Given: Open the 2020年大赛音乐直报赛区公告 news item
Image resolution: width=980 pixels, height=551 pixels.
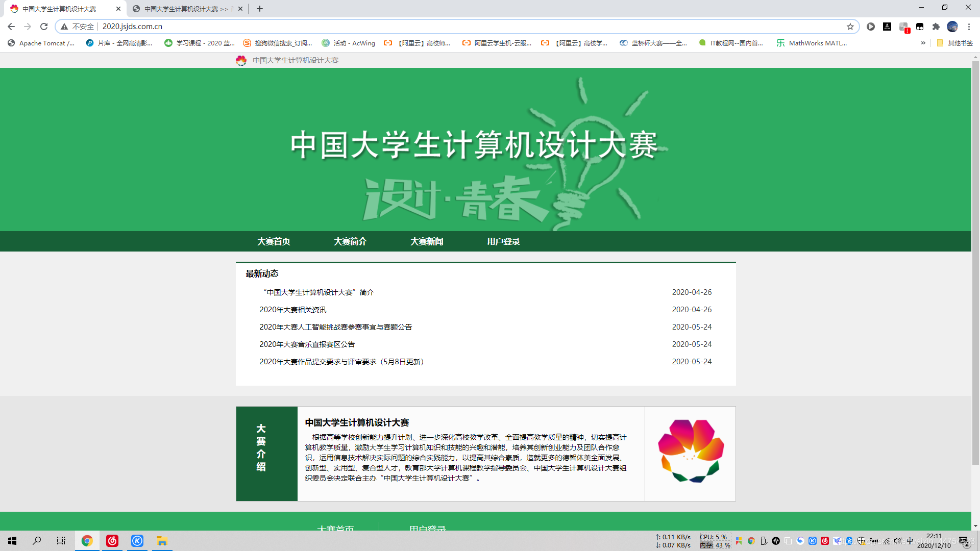Looking at the screenshot, I should 307,344.
